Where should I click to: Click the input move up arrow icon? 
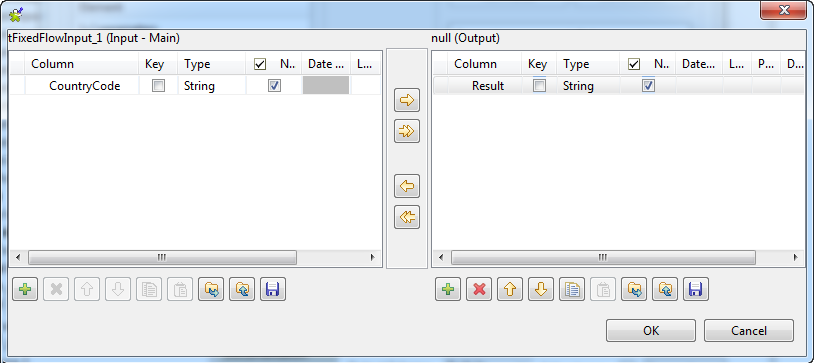click(87, 289)
